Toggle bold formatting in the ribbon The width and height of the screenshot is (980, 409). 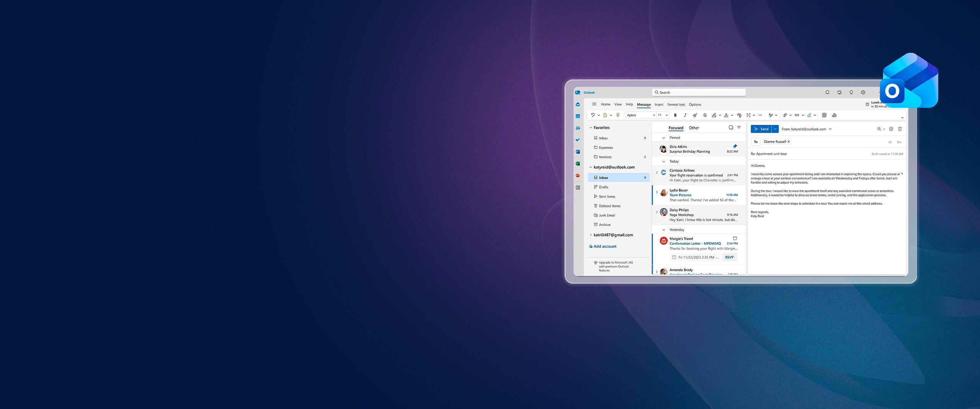[675, 115]
